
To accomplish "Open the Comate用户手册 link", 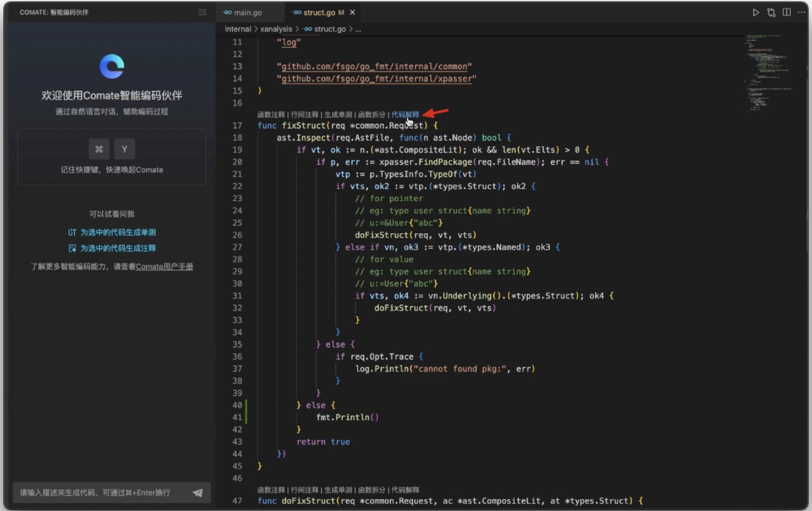I will click(164, 267).
